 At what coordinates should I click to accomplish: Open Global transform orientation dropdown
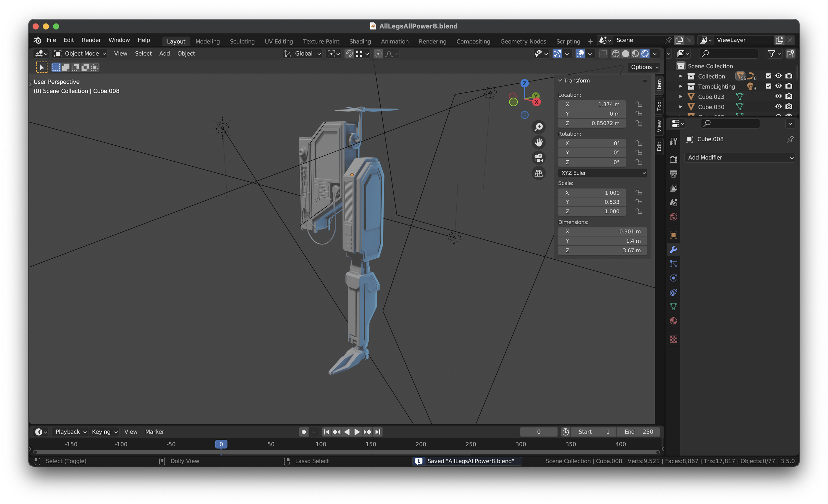302,53
